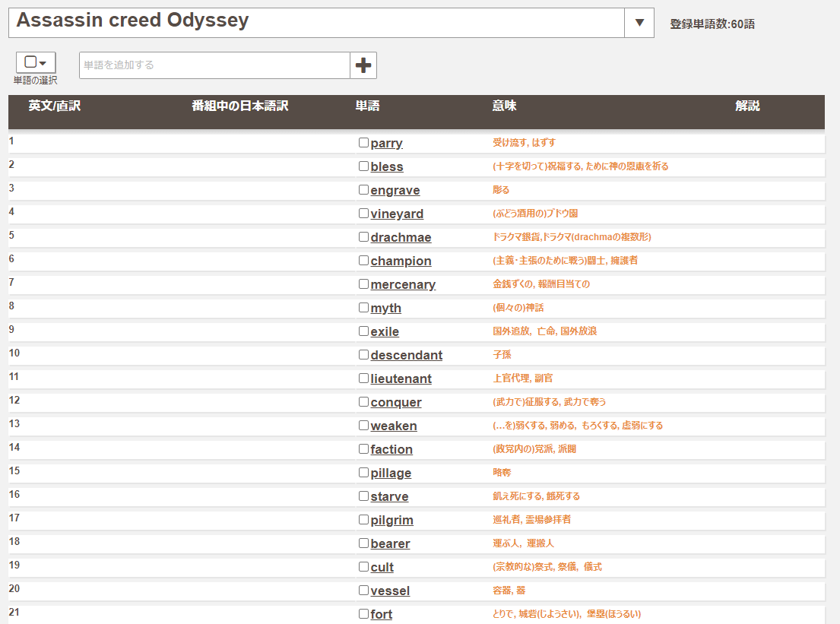This screenshot has height=624, width=840.
Task: Click the champion word link
Action: [x=401, y=261]
